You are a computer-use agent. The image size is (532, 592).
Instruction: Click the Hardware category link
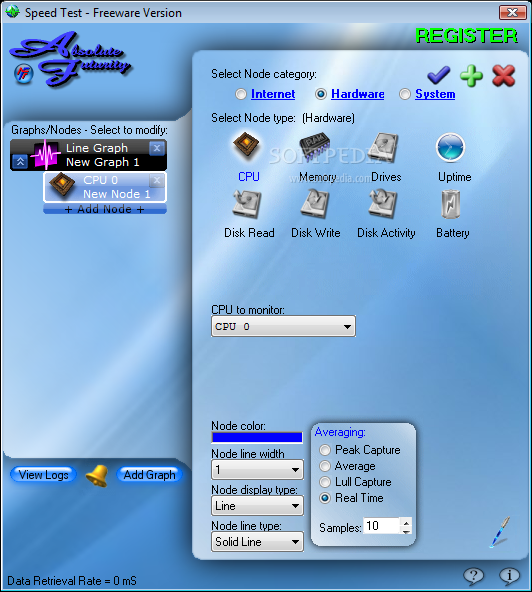[x=358, y=94]
